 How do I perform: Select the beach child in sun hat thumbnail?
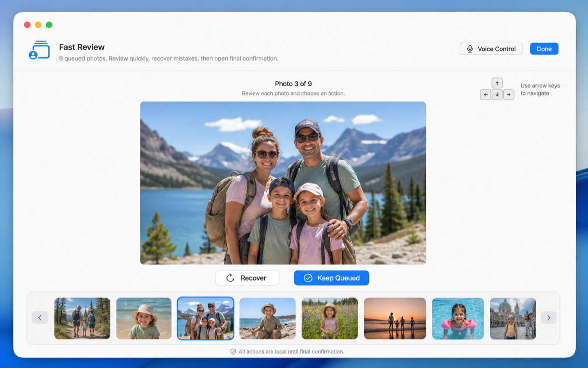point(144,318)
